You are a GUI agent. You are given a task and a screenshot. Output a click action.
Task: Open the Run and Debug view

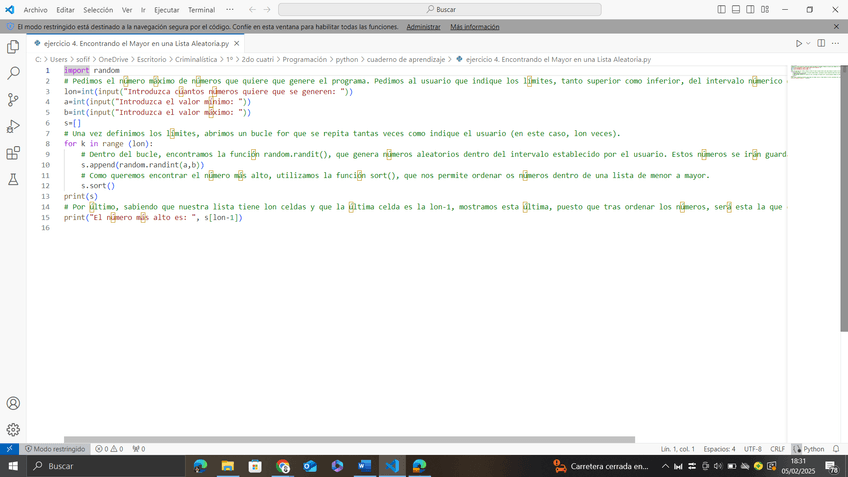pos(13,126)
